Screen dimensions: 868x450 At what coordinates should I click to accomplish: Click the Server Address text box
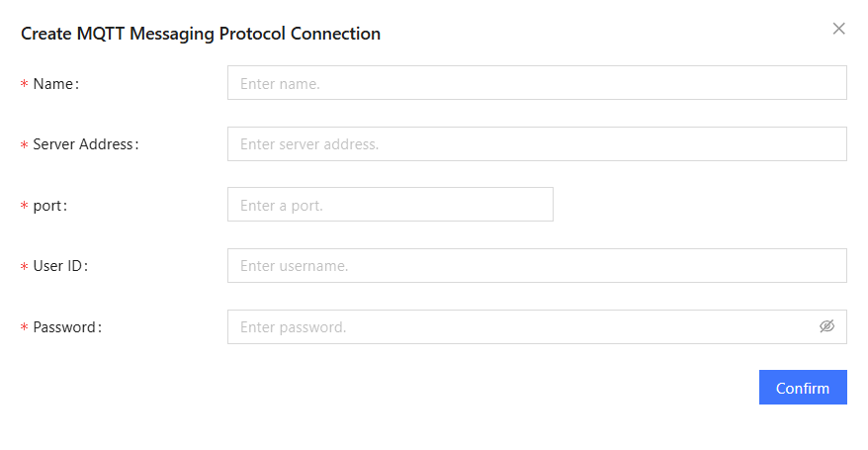pyautogui.click(x=537, y=144)
